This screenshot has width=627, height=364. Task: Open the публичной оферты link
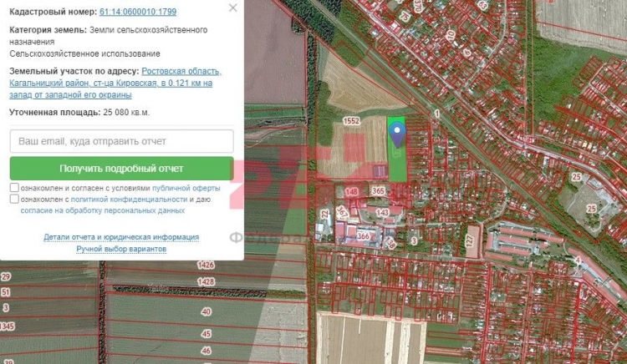coord(186,189)
